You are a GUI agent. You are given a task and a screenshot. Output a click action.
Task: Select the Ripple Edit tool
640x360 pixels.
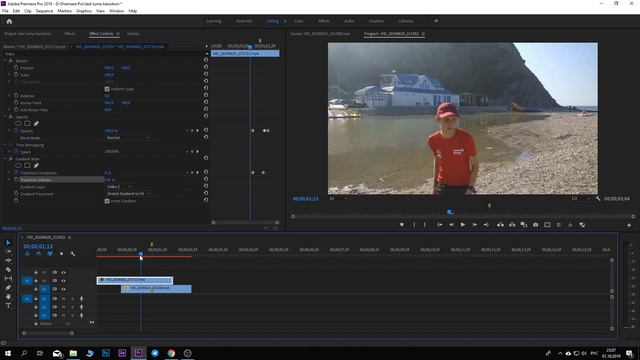8,260
